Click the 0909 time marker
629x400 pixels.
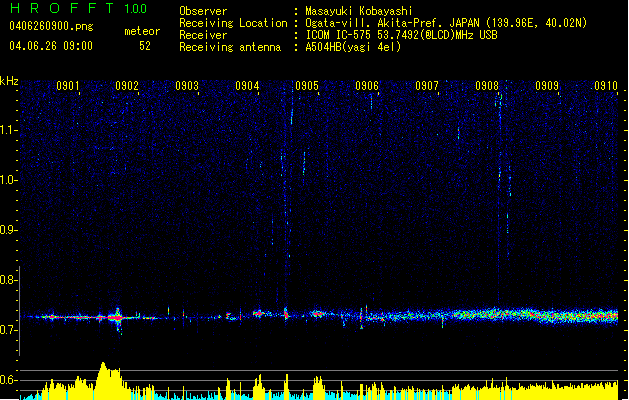pos(547,86)
